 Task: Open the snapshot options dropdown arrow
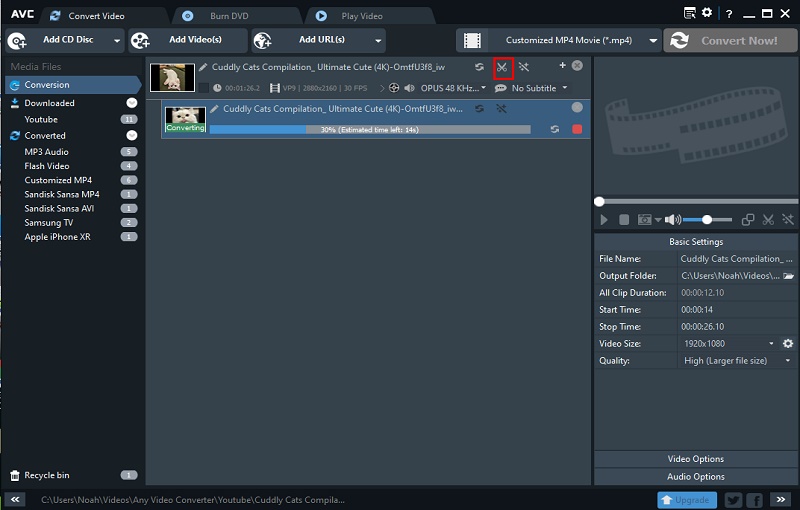658,220
